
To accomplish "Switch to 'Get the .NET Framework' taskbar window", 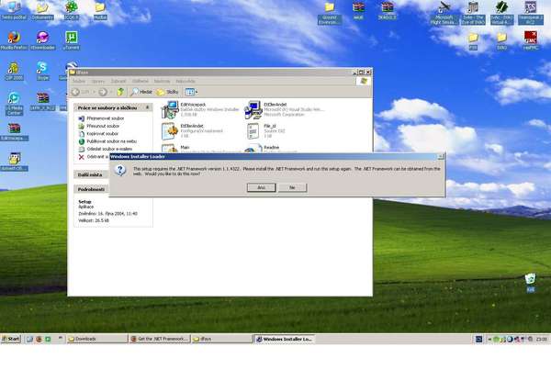I will 160,339.
